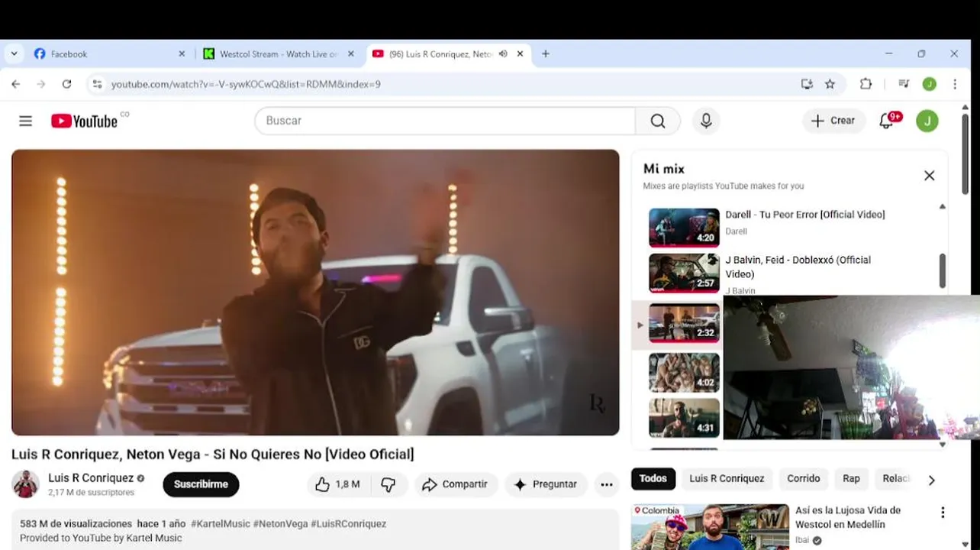Expand the tab search dropdown arrow
This screenshot has height=550, width=980.
14,54
